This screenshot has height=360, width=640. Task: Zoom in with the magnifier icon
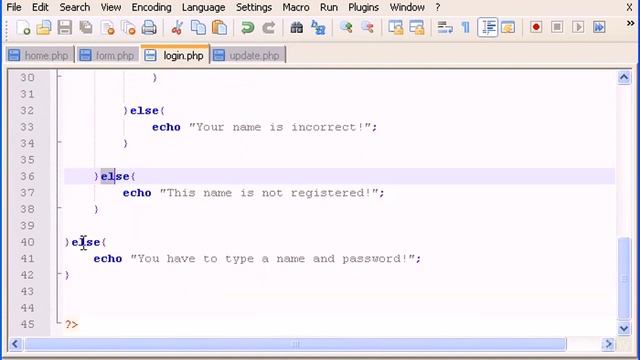point(346,28)
